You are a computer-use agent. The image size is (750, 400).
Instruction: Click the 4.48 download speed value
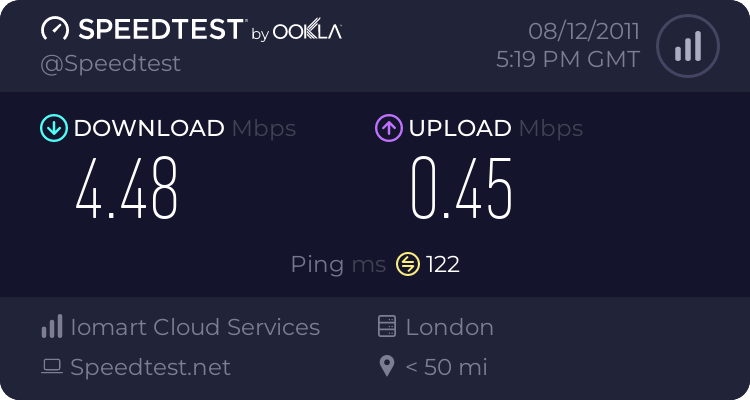coord(127,187)
